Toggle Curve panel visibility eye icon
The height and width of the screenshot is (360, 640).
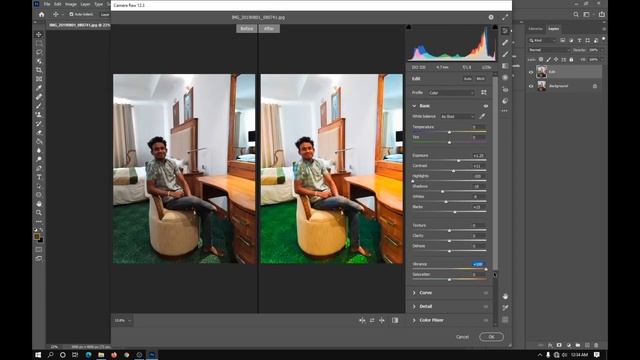(x=486, y=293)
